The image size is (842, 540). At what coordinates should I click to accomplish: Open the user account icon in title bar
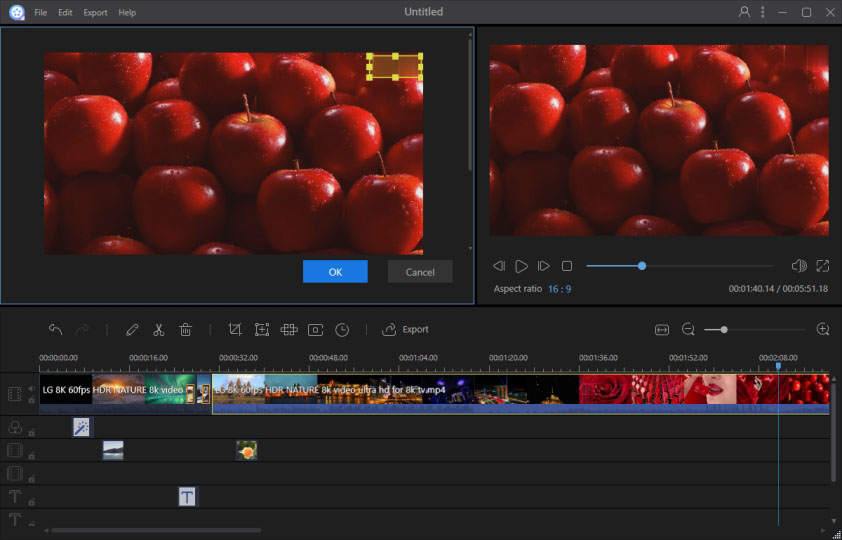(744, 12)
